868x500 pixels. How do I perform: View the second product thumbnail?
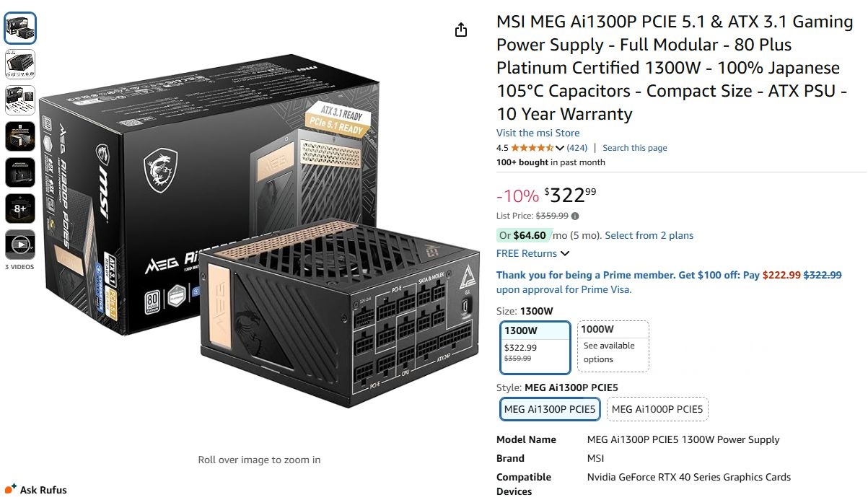[x=20, y=64]
